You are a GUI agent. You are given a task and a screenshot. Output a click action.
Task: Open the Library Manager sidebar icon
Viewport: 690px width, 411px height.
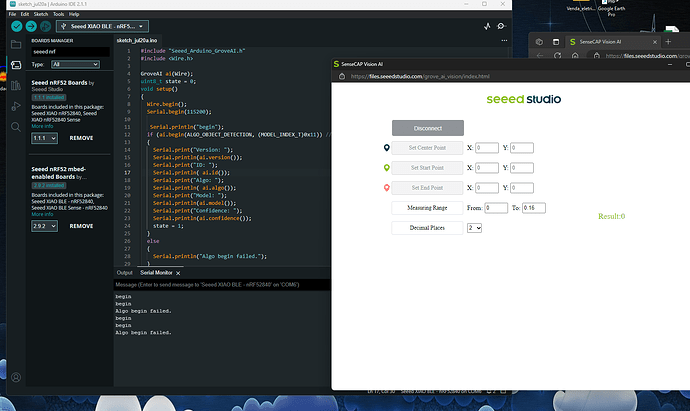coord(16,85)
